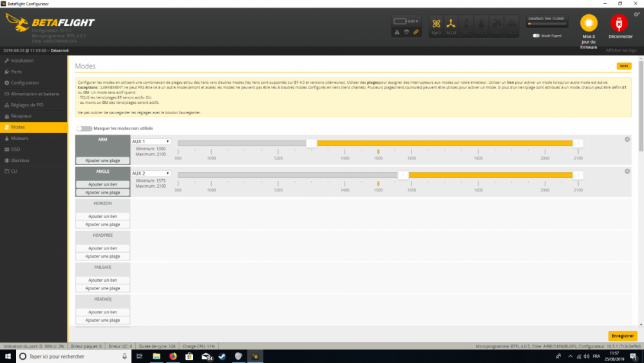Screen dimensions: 644x363
Task: Remove the ARM range with its X icon
Action: pos(627,139)
